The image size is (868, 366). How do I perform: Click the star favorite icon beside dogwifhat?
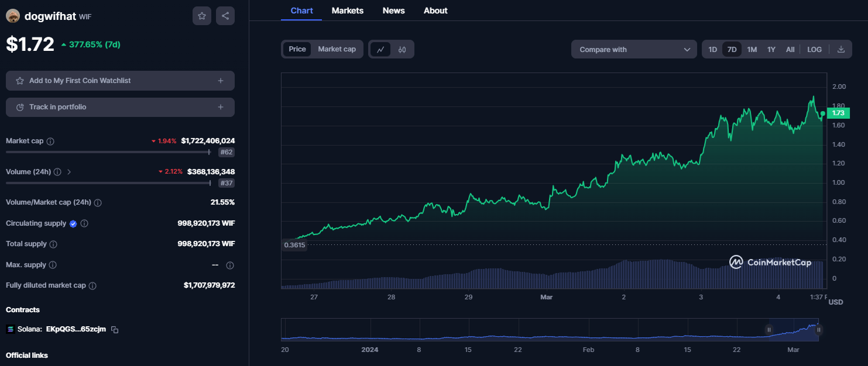click(x=202, y=16)
